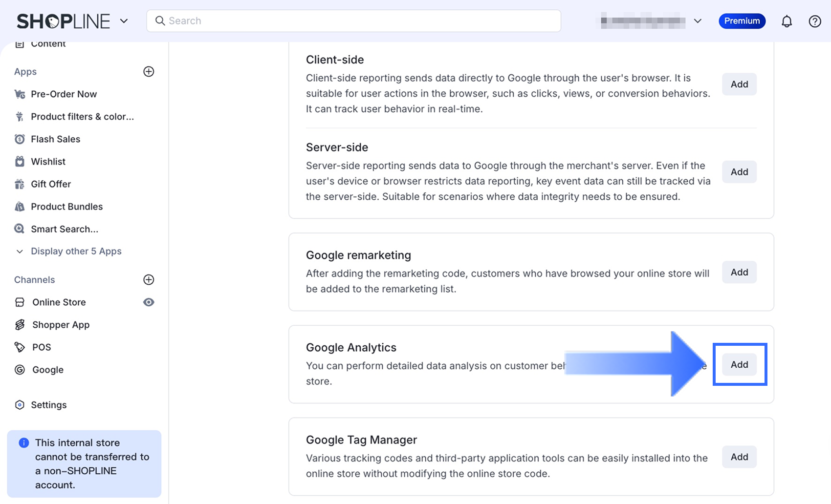Image resolution: width=831 pixels, height=504 pixels.
Task: Click the Product Bundles app icon
Action: coord(20,207)
